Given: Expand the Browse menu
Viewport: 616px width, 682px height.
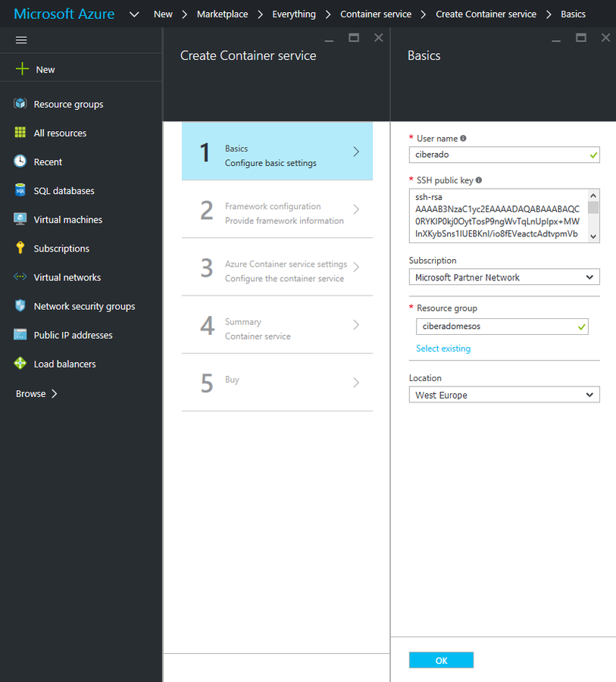Looking at the screenshot, I should 36,393.
